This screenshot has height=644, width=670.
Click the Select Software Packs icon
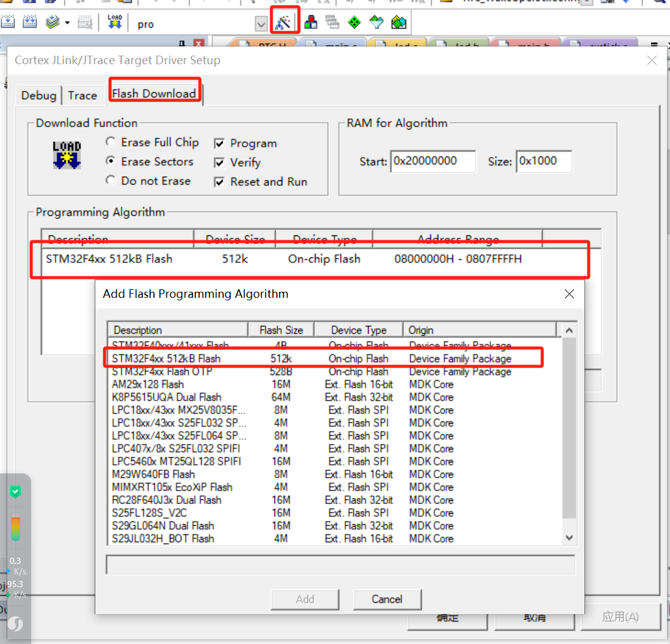pos(377,22)
